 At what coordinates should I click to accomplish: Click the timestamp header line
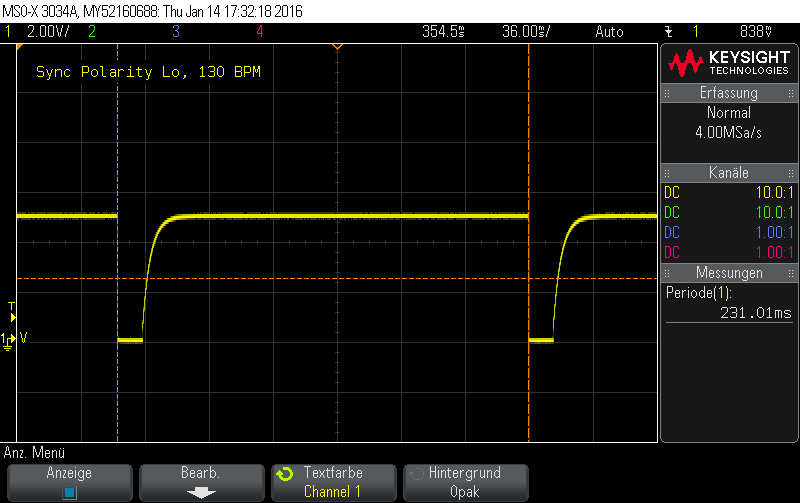(x=153, y=11)
